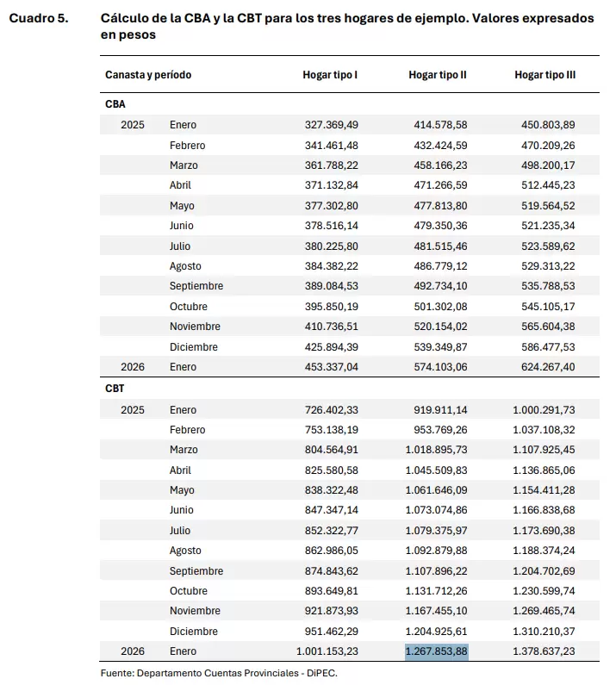
Task: Select the highlighted value 1.267.853,88
Action: pos(437,651)
